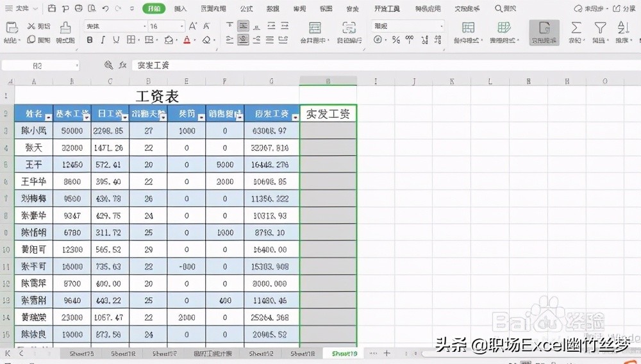Viewport: 641px width, 364px height.
Task: Click the Merge and Center icon
Action: pyautogui.click(x=315, y=28)
